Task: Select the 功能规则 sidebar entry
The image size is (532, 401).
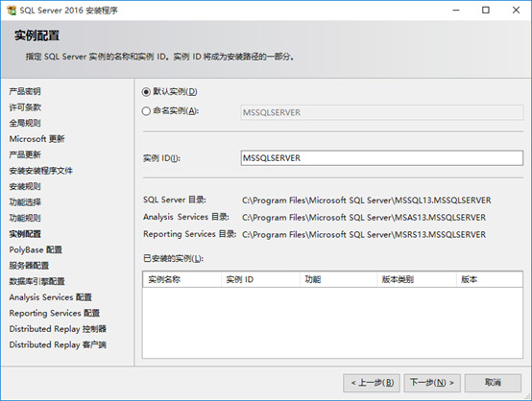Action: [x=25, y=218]
